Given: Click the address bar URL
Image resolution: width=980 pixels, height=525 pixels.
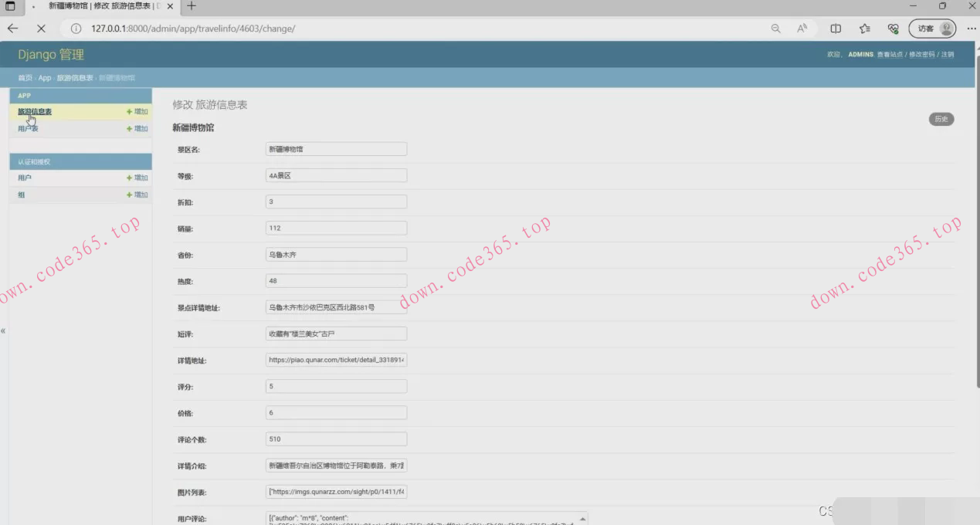Looking at the screenshot, I should [x=193, y=29].
